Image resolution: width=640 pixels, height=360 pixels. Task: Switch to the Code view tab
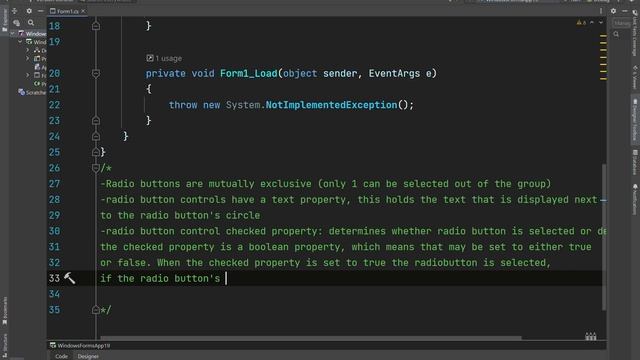point(61,356)
